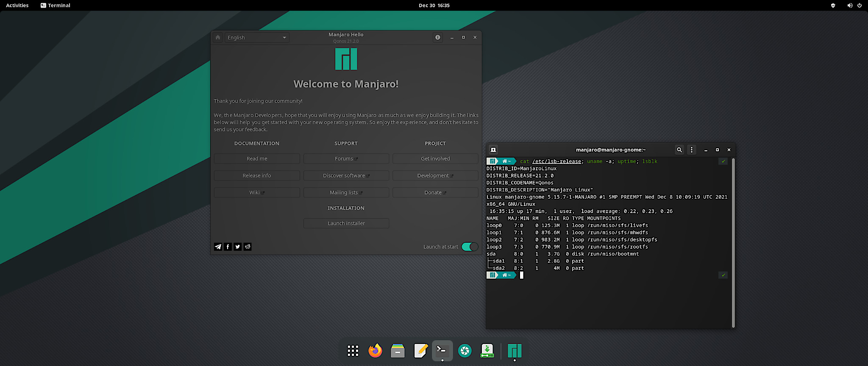Open the installer icon in dock
The image size is (868, 366).
(x=487, y=351)
